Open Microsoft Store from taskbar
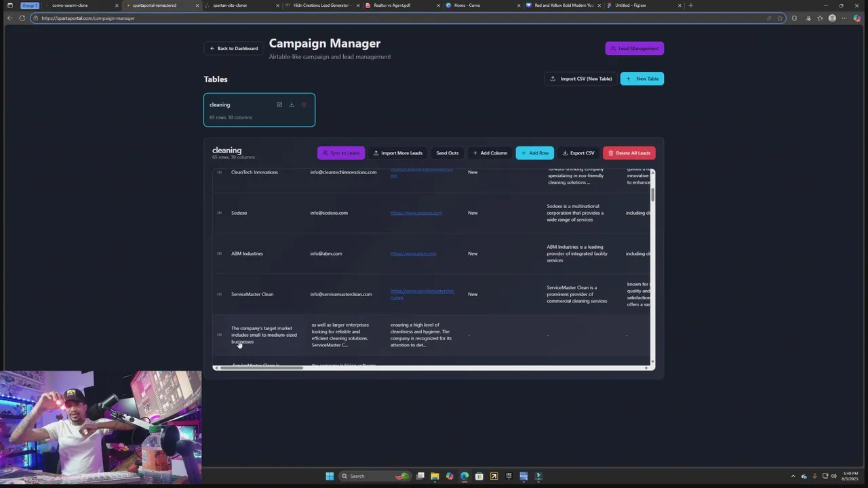Screen dimensions: 868x488 coord(479,476)
